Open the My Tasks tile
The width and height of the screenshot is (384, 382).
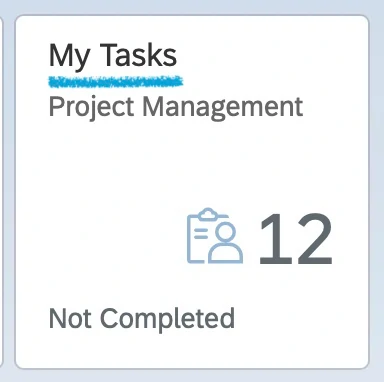(192, 192)
